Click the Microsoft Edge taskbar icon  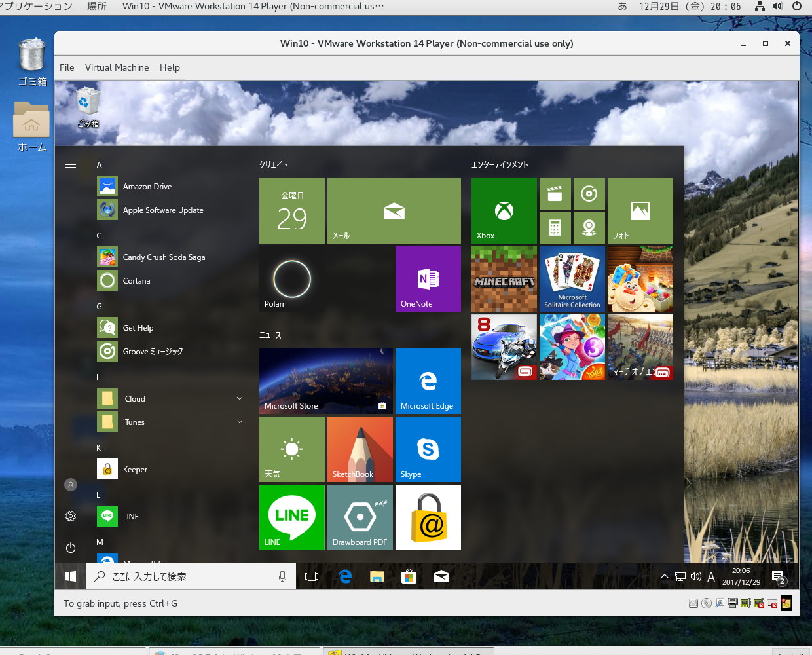[x=345, y=576]
